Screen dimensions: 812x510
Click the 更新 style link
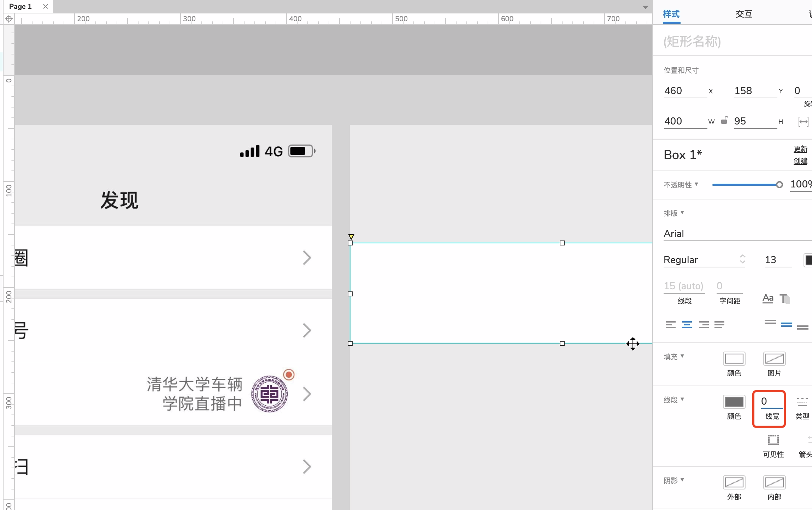pos(800,149)
